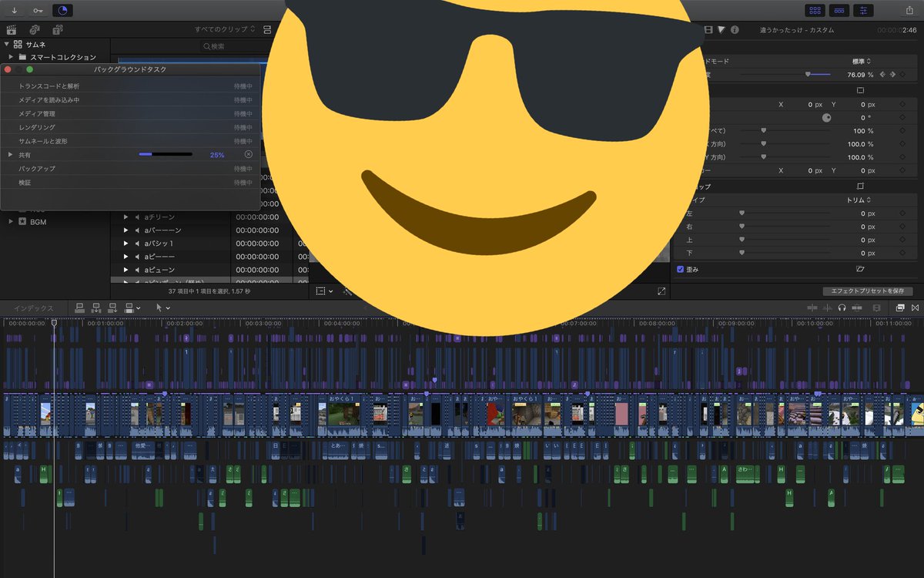This screenshot has width=924, height=578.
Task: Click the rotation dial control
Action: pyautogui.click(x=826, y=117)
